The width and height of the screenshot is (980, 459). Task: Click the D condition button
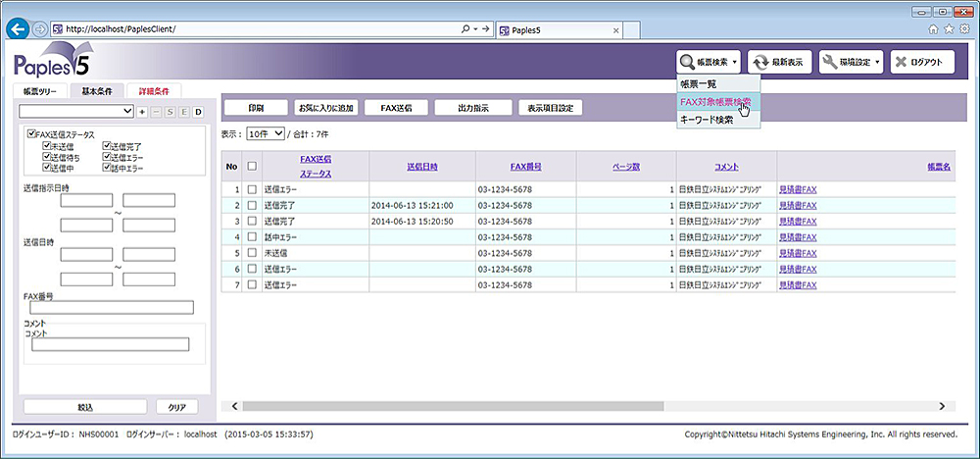click(198, 112)
